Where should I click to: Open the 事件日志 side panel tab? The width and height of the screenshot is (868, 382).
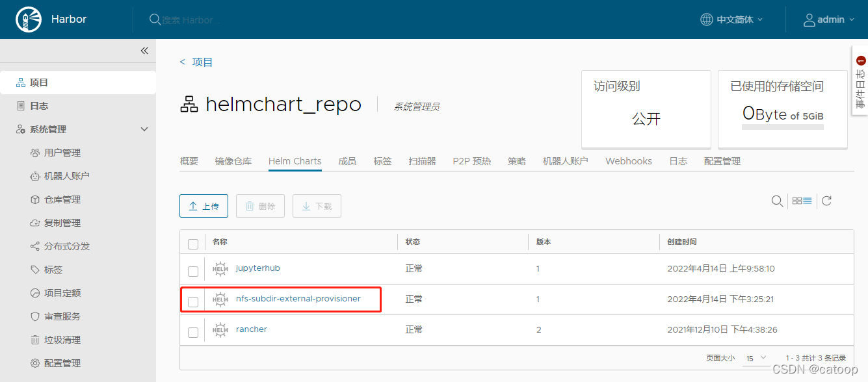[860, 80]
